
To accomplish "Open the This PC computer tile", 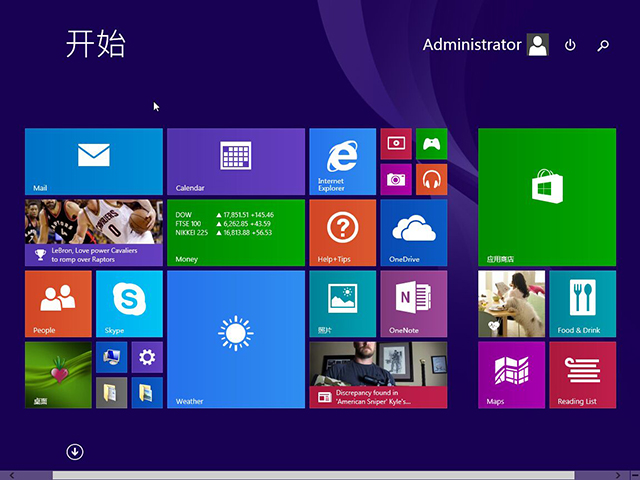I will pos(111,357).
